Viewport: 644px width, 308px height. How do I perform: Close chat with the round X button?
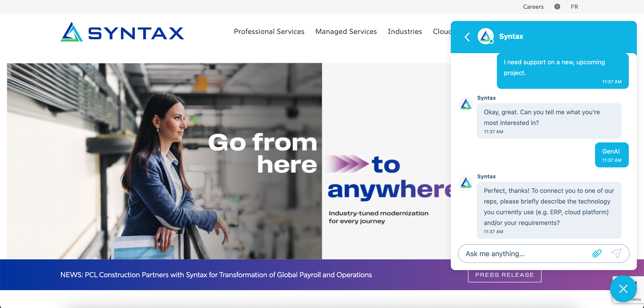point(623,289)
